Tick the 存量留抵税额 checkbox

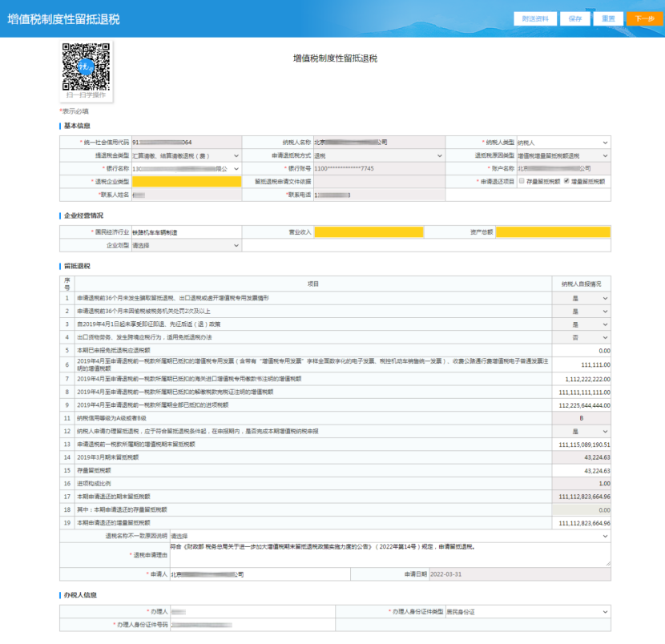[x=522, y=181]
